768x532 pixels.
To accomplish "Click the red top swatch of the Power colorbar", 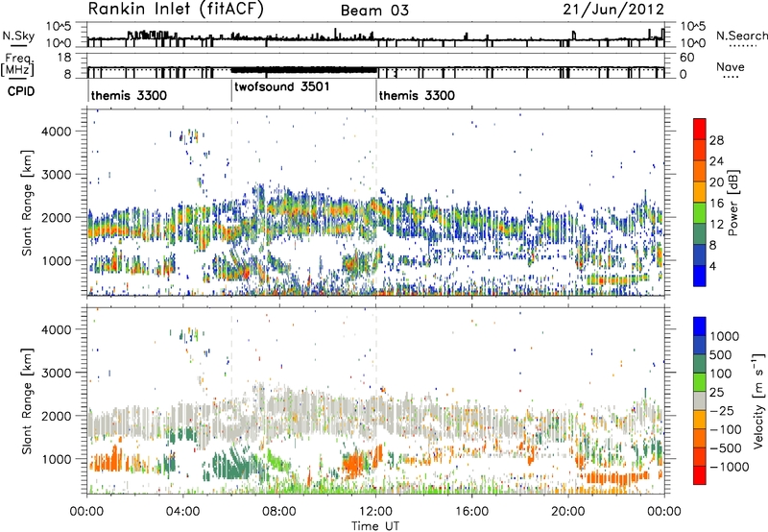I will point(700,129).
